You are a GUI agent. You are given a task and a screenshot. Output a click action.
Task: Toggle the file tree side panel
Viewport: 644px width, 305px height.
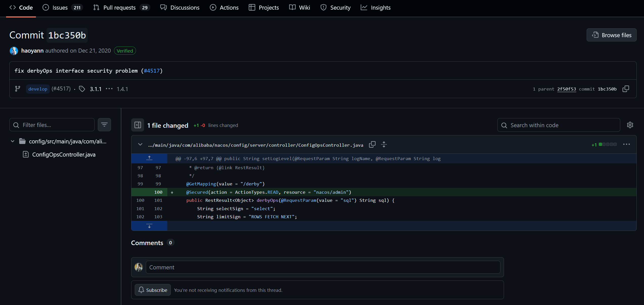click(137, 125)
